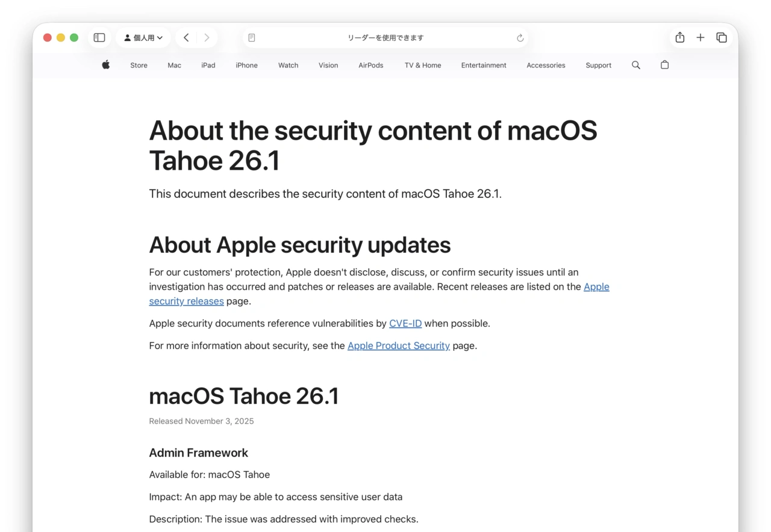Click the forward navigation arrow

coord(207,37)
